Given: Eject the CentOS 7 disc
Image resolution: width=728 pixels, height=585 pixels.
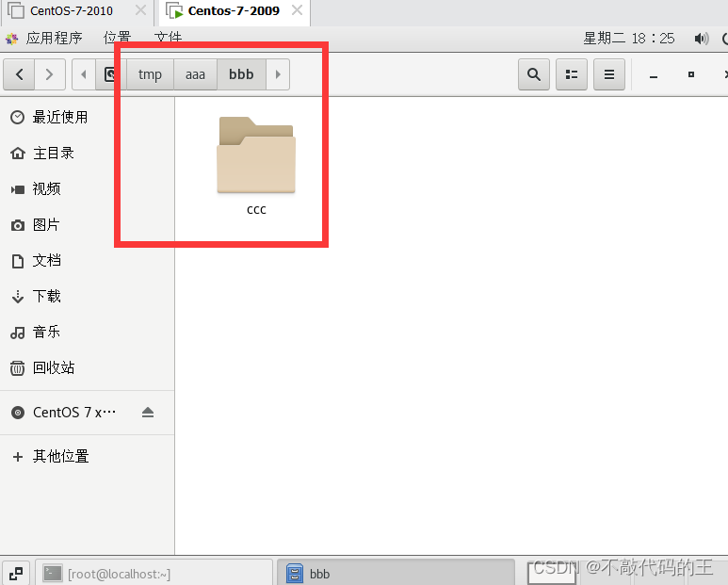Looking at the screenshot, I should click(x=148, y=413).
